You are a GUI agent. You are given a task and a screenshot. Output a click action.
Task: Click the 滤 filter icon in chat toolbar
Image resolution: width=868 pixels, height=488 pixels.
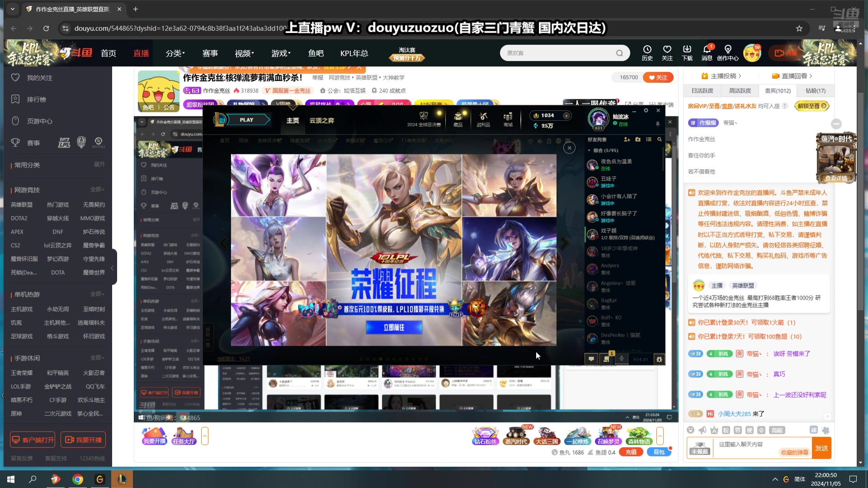coord(813,430)
